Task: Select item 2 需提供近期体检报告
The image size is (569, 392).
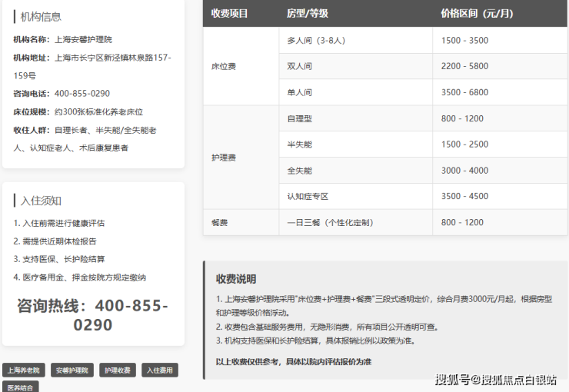Action: [55, 241]
